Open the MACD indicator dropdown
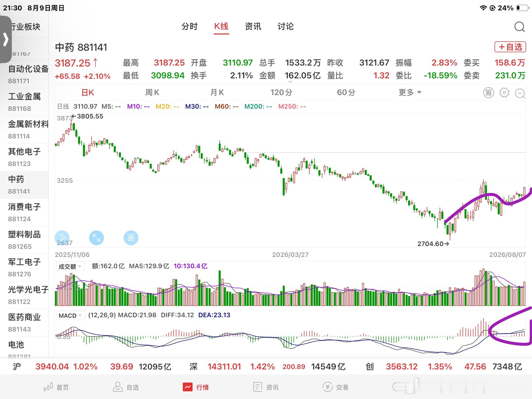This screenshot has height=399, width=532. click(x=70, y=316)
